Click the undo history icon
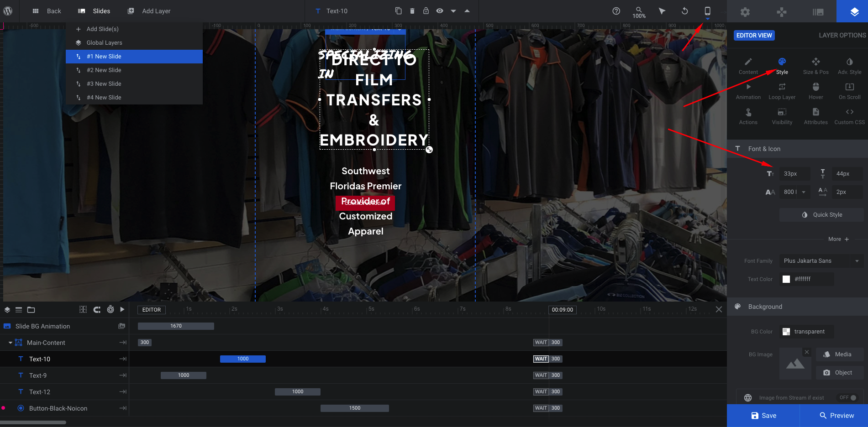The height and width of the screenshot is (427, 868). 684,11
